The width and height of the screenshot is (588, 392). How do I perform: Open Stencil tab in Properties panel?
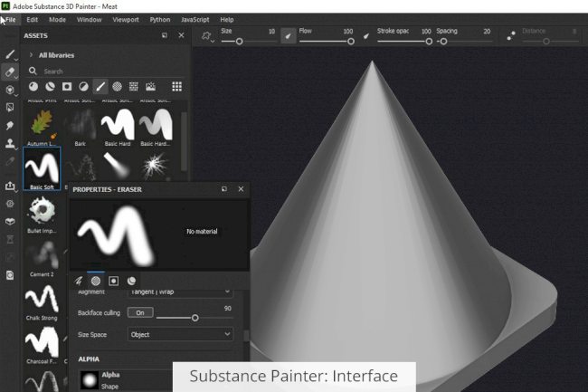(x=113, y=281)
